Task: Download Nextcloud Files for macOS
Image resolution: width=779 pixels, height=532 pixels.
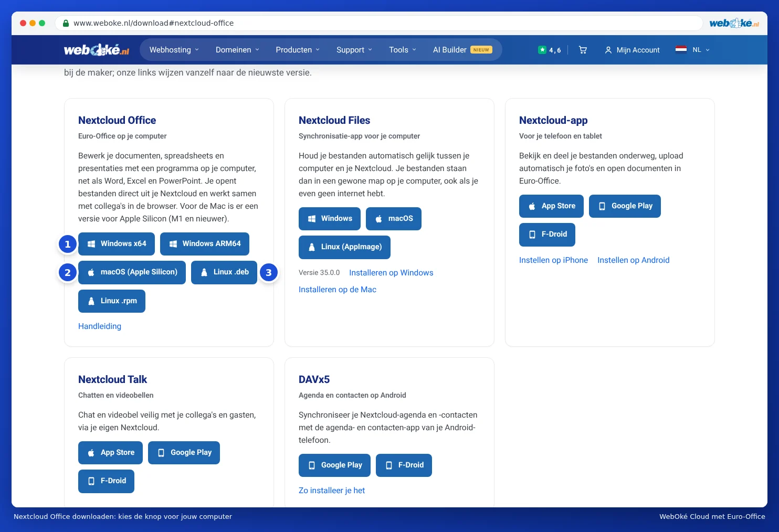Action: click(x=394, y=219)
